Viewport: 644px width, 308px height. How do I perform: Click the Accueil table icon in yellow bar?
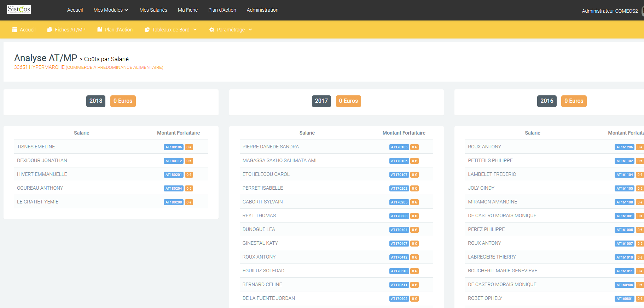(x=15, y=30)
